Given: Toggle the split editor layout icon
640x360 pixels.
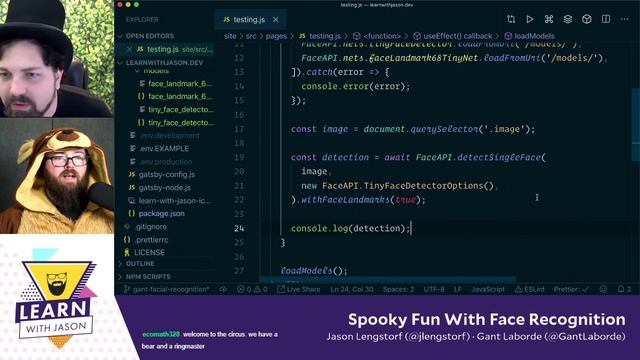Looking at the screenshot, I should 606,19.
